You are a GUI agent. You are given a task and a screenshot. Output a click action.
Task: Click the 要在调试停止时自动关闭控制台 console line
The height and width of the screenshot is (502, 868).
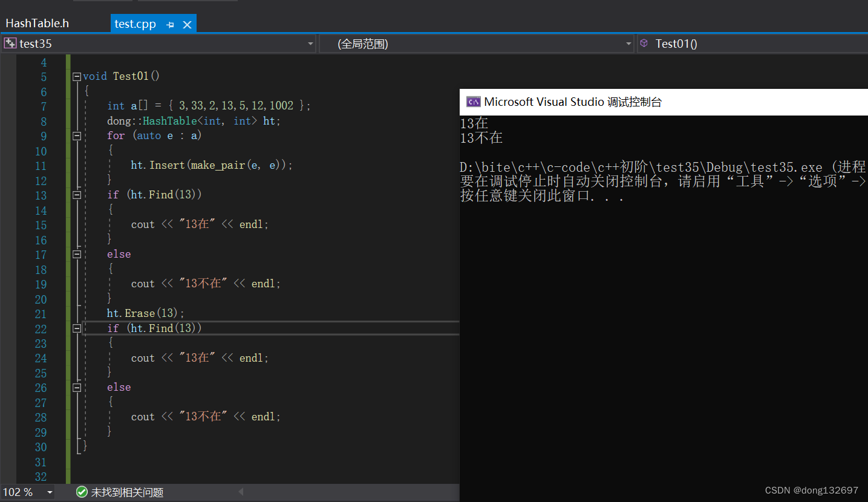(664, 181)
